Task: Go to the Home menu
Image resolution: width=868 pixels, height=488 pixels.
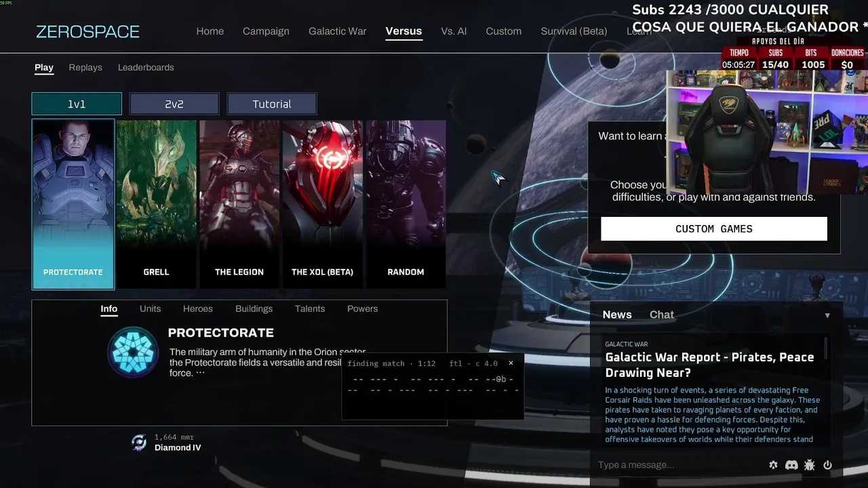Action: (x=210, y=31)
